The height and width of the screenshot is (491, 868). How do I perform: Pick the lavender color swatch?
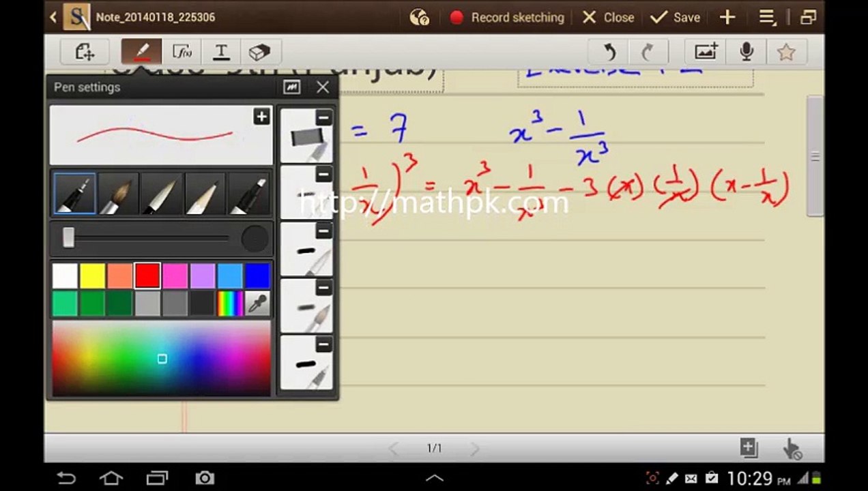point(202,276)
